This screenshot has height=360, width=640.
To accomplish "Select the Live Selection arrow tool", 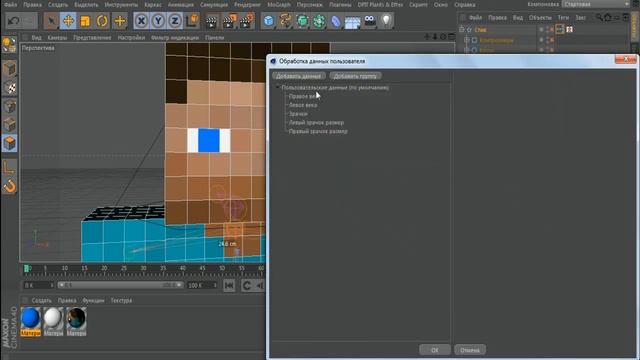I will tap(51, 21).
